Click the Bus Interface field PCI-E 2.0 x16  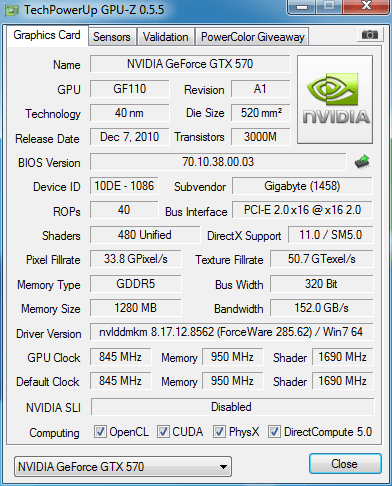coord(302,210)
